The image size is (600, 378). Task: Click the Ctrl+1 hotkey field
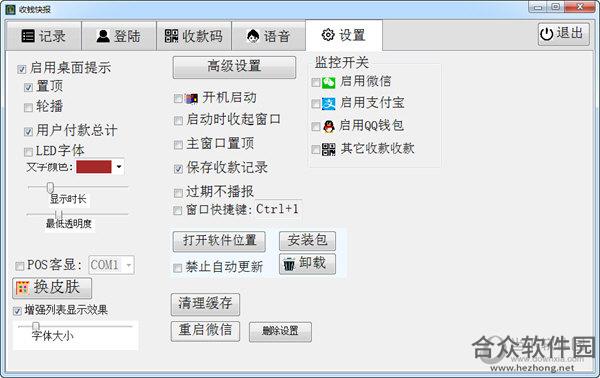click(277, 209)
